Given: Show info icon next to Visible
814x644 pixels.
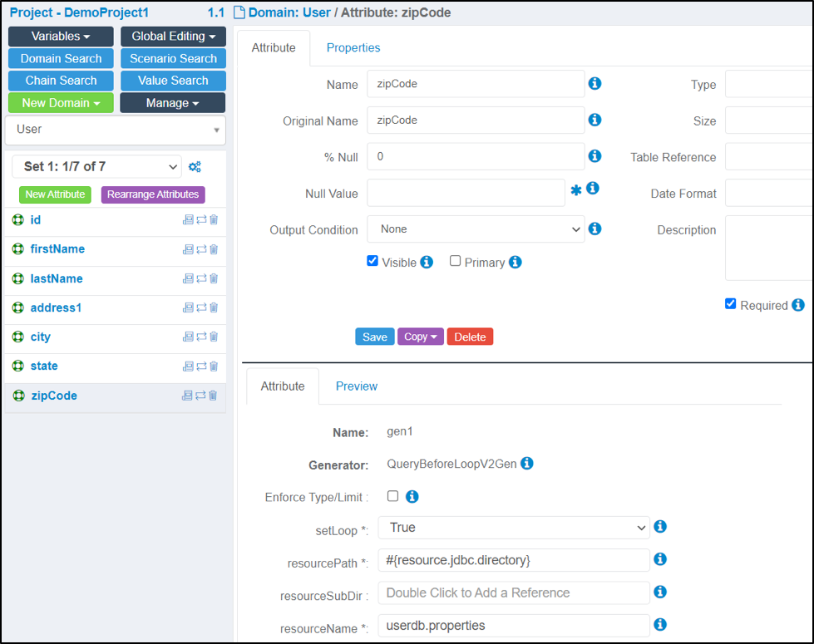Looking at the screenshot, I should pyautogui.click(x=427, y=262).
